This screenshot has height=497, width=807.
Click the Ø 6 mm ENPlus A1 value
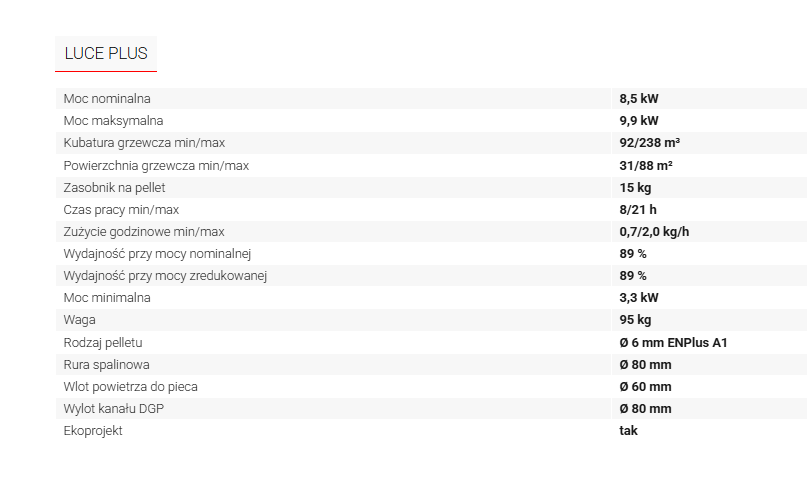pos(673,343)
